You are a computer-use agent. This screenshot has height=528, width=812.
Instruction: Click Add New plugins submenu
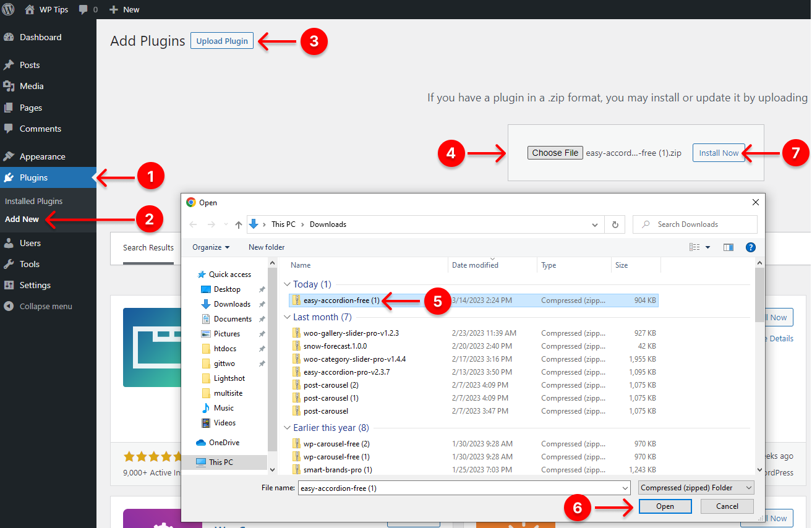(x=22, y=219)
